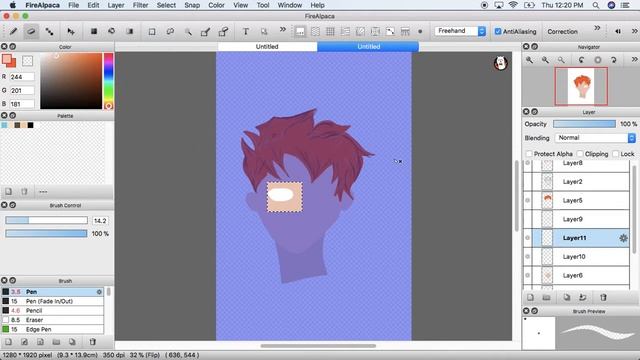The height and width of the screenshot is (360, 640).
Task: Select the Select Eraser tool
Action: (x=223, y=31)
